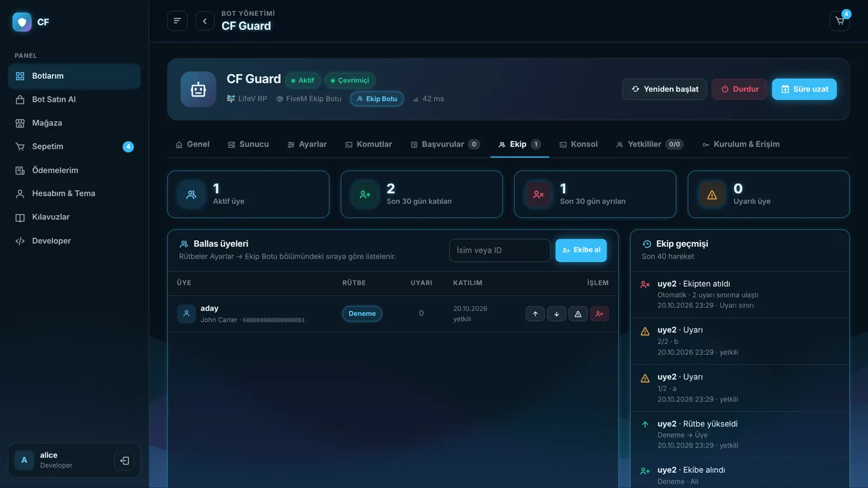
Task: Click the Son 30 gün ayrılan icon
Action: pyautogui.click(x=538, y=195)
